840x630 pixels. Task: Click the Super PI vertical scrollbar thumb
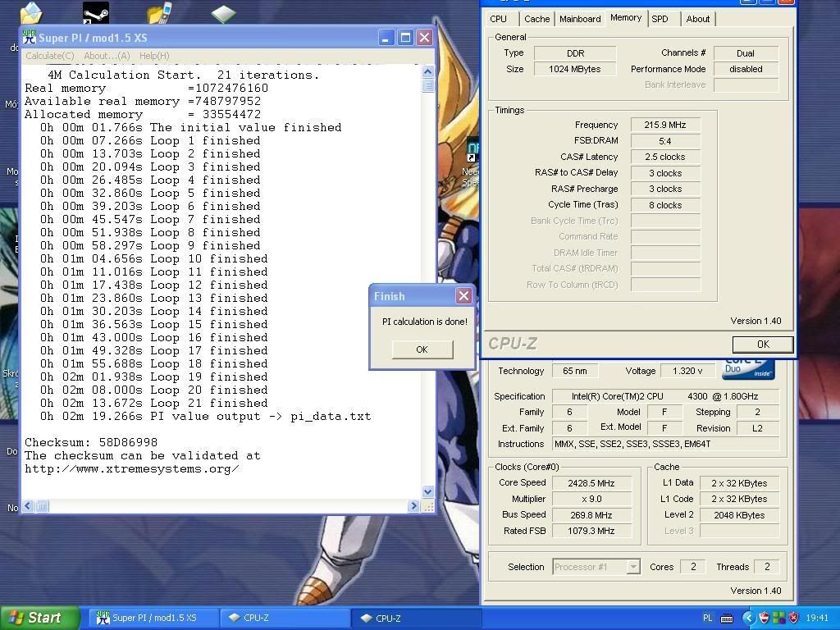(427, 85)
